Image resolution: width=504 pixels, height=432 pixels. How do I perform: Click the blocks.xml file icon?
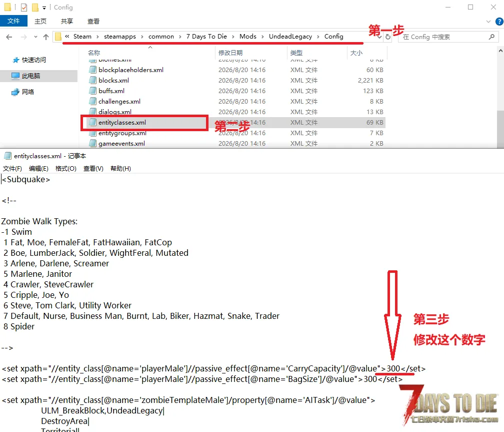click(x=92, y=80)
